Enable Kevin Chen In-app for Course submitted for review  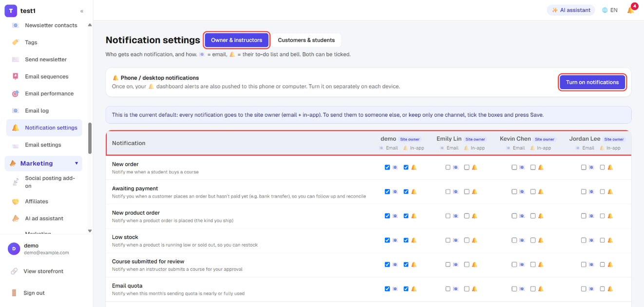[x=533, y=265]
